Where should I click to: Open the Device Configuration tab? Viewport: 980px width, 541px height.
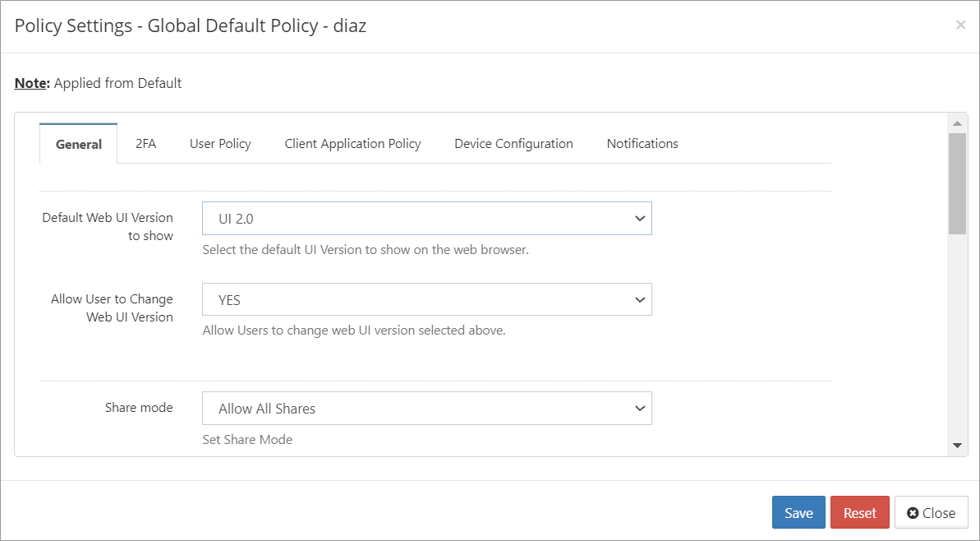point(513,144)
